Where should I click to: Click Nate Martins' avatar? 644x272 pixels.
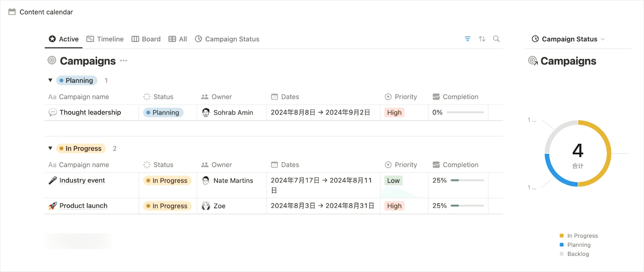pyautogui.click(x=206, y=180)
